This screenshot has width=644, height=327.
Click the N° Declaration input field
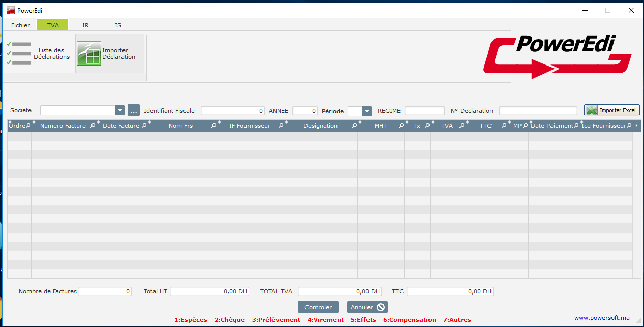click(x=538, y=111)
